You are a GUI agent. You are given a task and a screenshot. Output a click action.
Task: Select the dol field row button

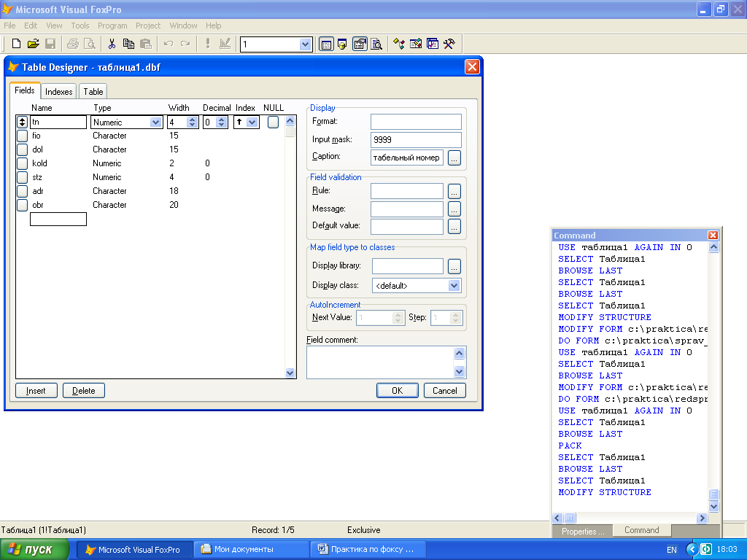22,149
